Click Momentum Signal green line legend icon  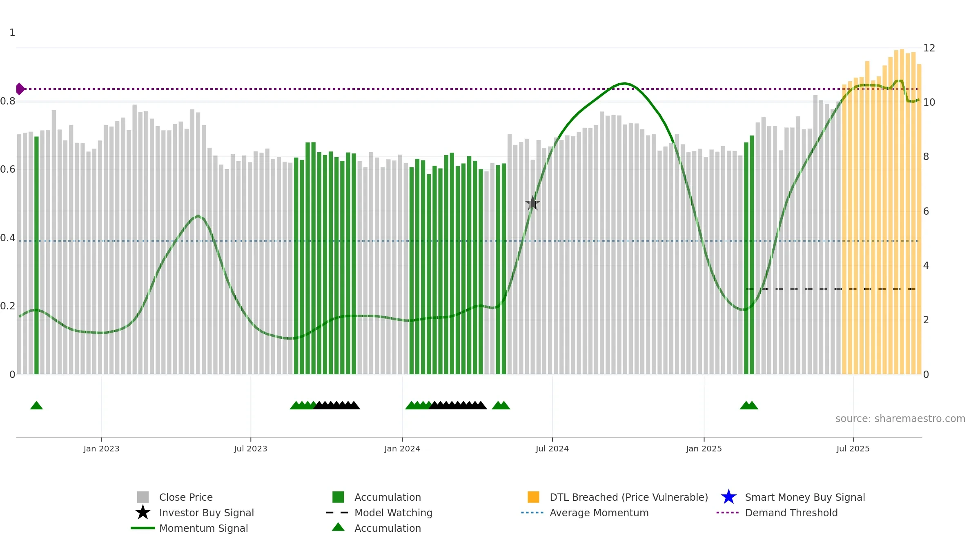click(x=143, y=528)
